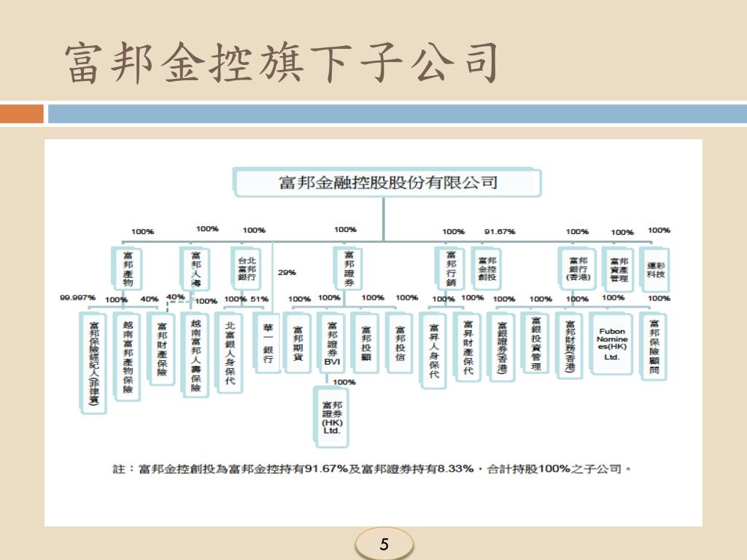
Task: Select the 富邦證券(HK) Ltd. box
Action: 332,418
